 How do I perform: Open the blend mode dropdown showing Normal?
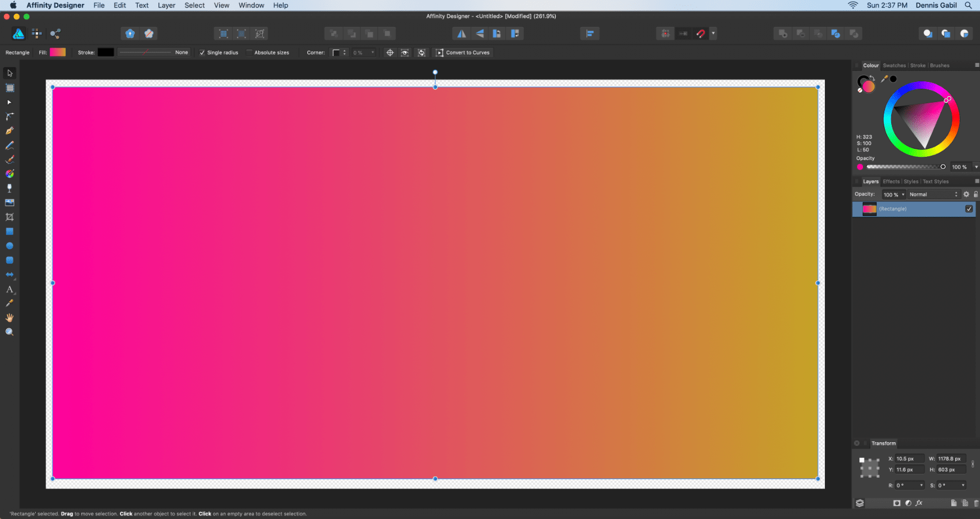932,194
